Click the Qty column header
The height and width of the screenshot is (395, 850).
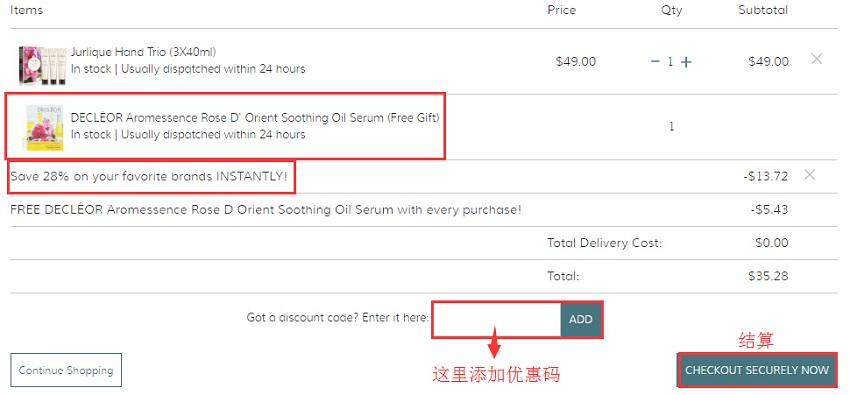tap(672, 10)
